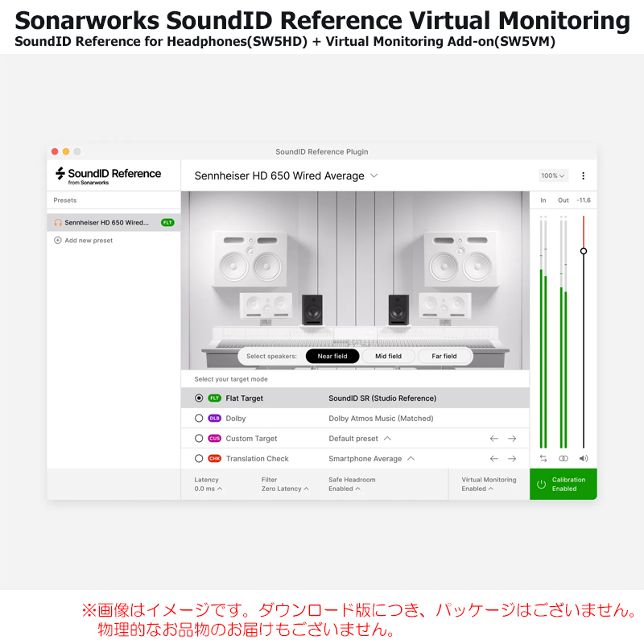Click the speaker volume icon

[583, 457]
